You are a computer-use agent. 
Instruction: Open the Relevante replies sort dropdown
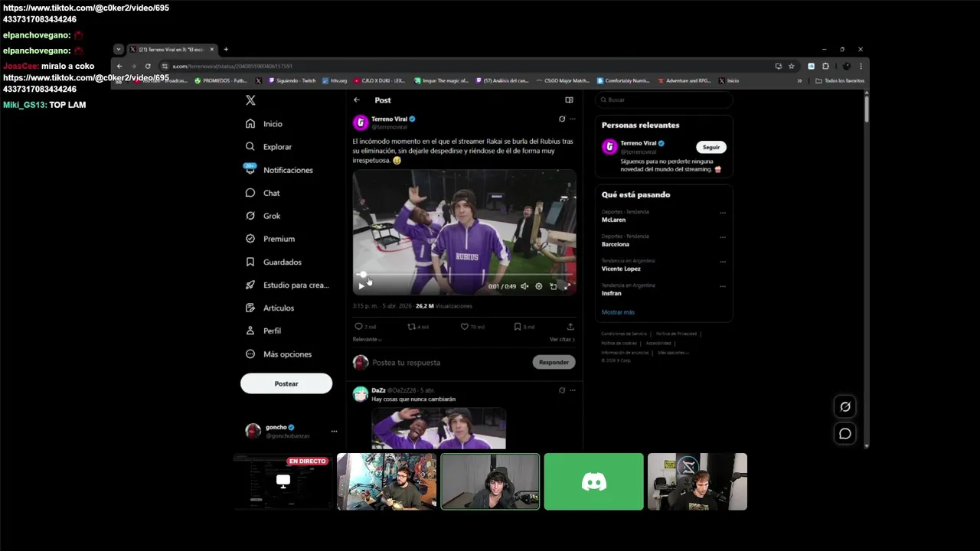[x=367, y=339]
